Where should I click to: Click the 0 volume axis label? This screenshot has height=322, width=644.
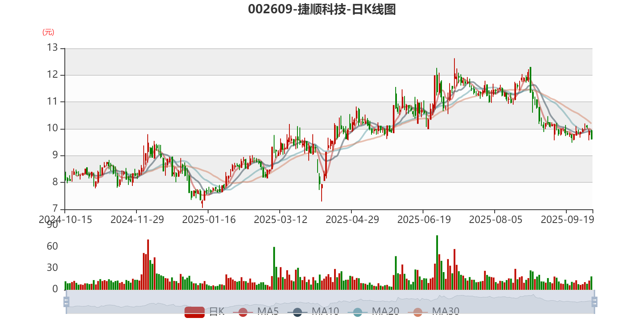55,289
